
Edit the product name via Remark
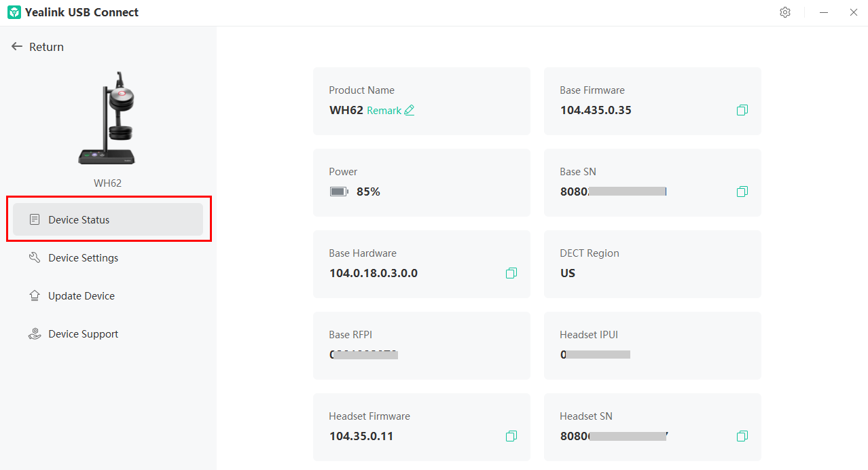coord(391,110)
